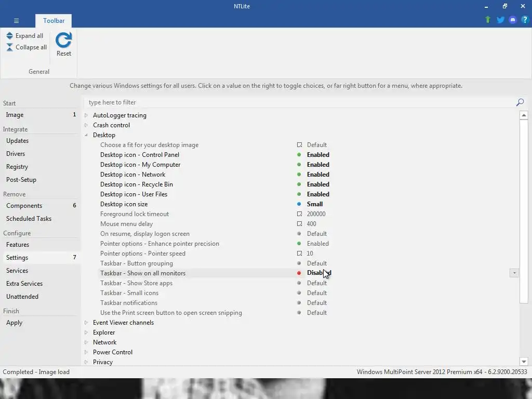Open the Twitter bird icon
The image size is (532, 399).
point(500,20)
